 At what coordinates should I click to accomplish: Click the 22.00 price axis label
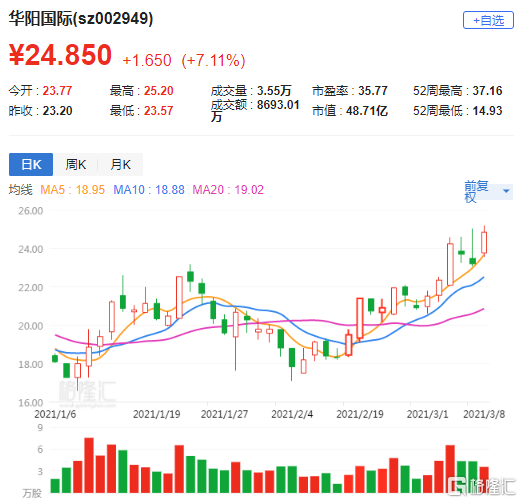(x=31, y=288)
